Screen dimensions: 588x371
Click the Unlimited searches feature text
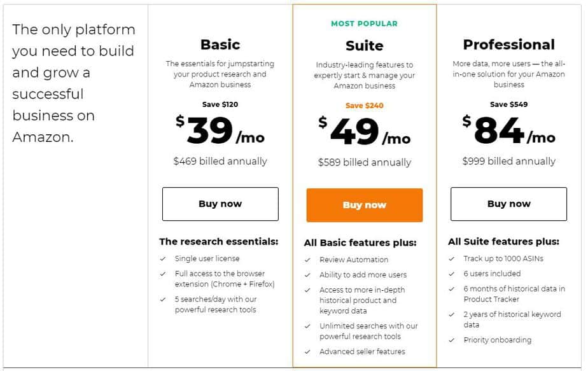coord(368,332)
